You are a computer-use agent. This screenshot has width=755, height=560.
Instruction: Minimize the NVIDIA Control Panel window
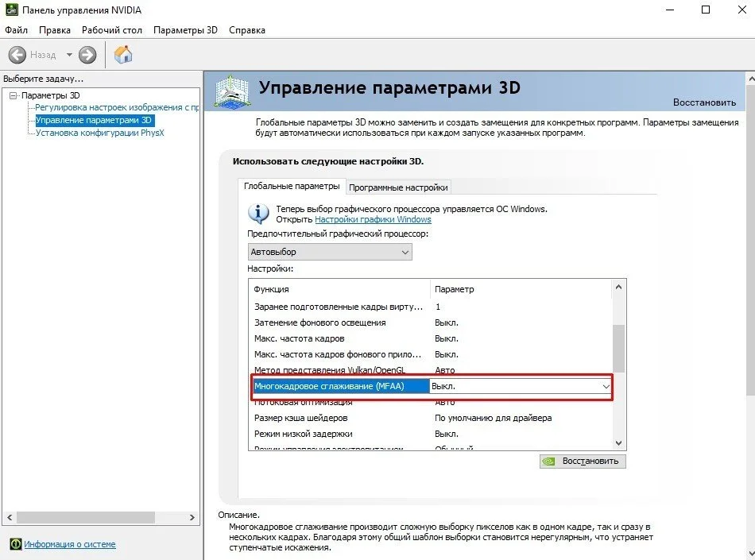pos(669,10)
